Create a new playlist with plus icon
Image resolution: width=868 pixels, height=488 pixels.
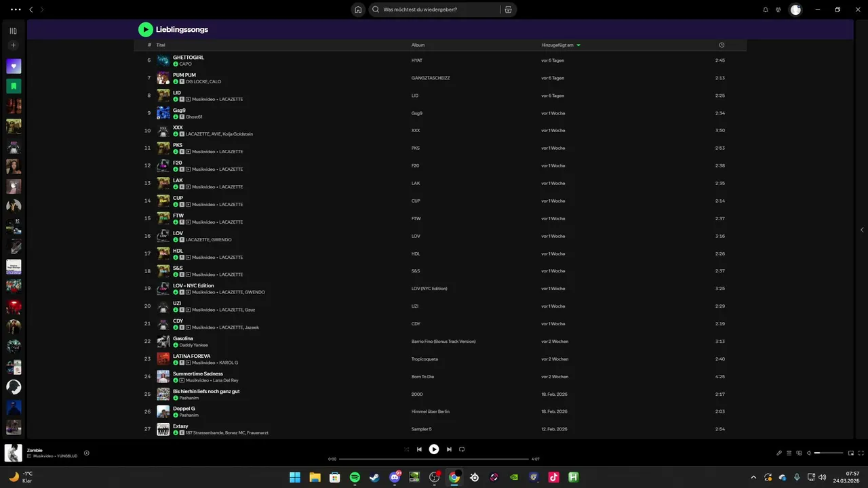[13, 45]
